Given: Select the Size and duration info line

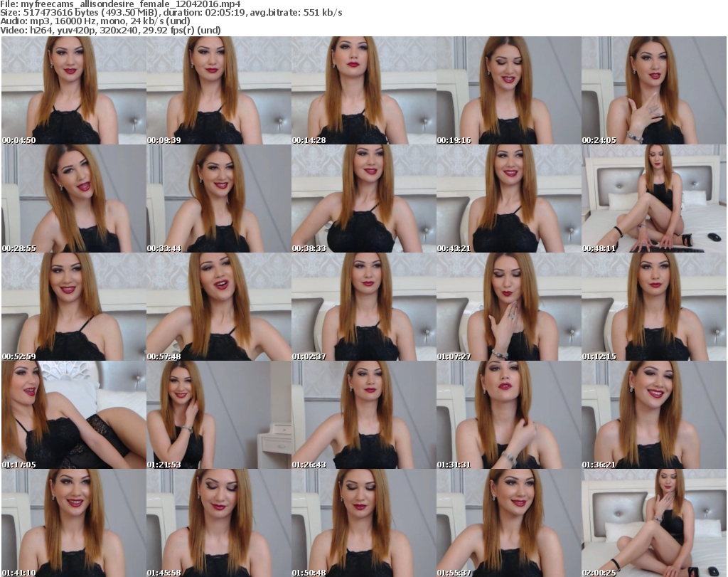Looking at the screenshot, I should 171,13.
